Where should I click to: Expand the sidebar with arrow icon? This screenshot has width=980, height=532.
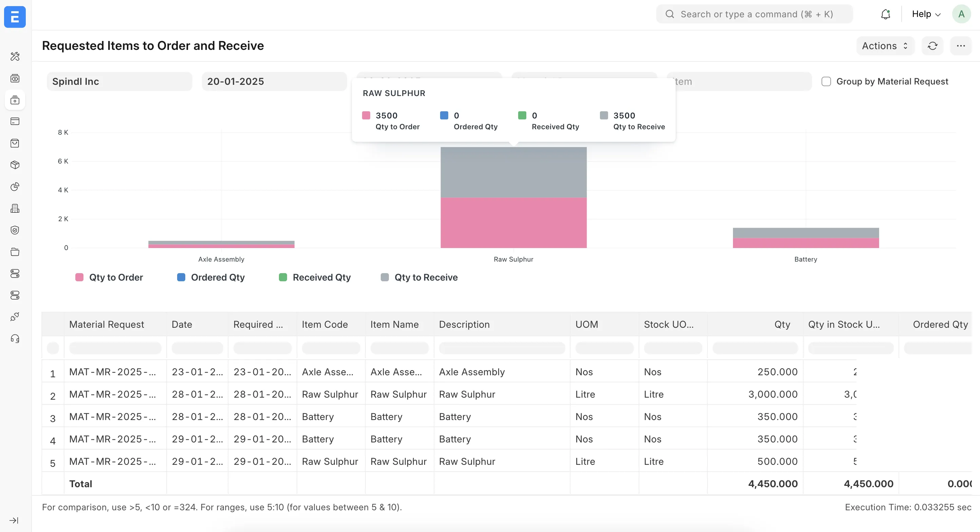tap(14, 520)
